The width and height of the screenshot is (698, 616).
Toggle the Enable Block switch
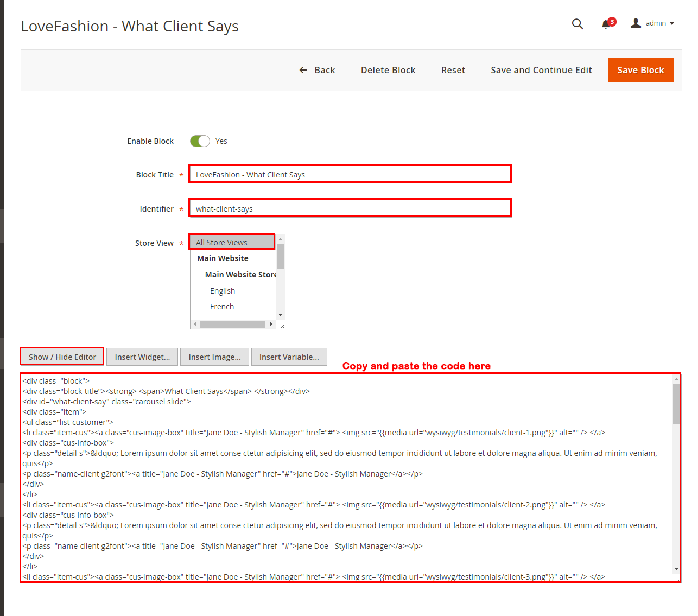tap(200, 141)
